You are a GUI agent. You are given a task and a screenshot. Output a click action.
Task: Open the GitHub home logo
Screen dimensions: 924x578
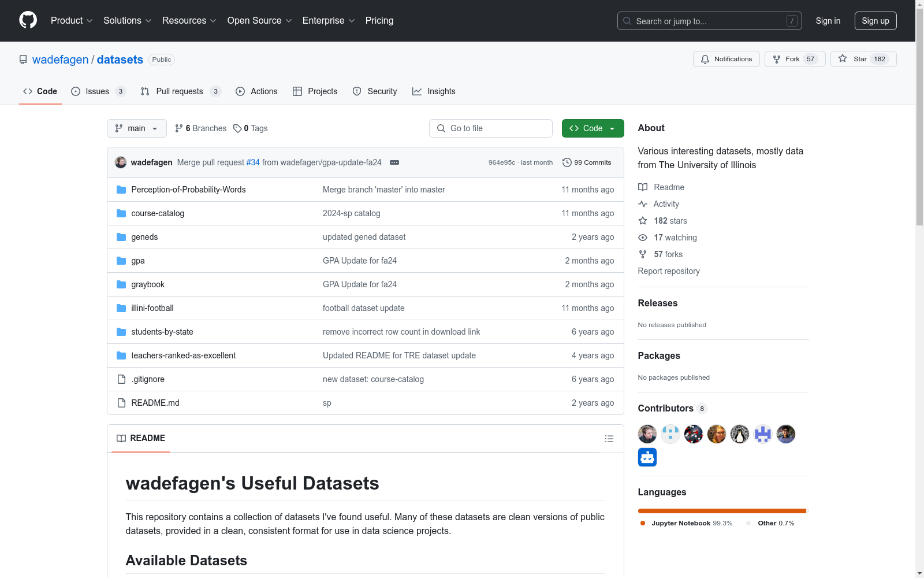[x=28, y=20]
